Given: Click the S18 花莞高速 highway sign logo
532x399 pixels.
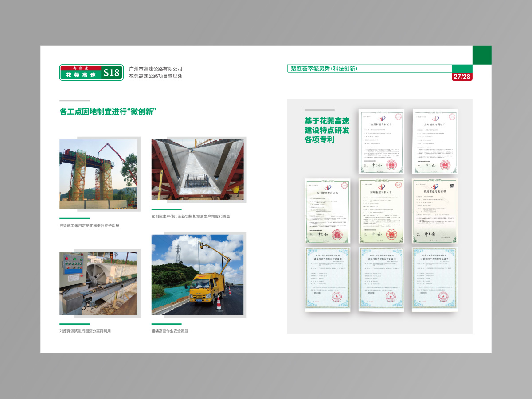Looking at the screenshot, I should click(x=91, y=73).
